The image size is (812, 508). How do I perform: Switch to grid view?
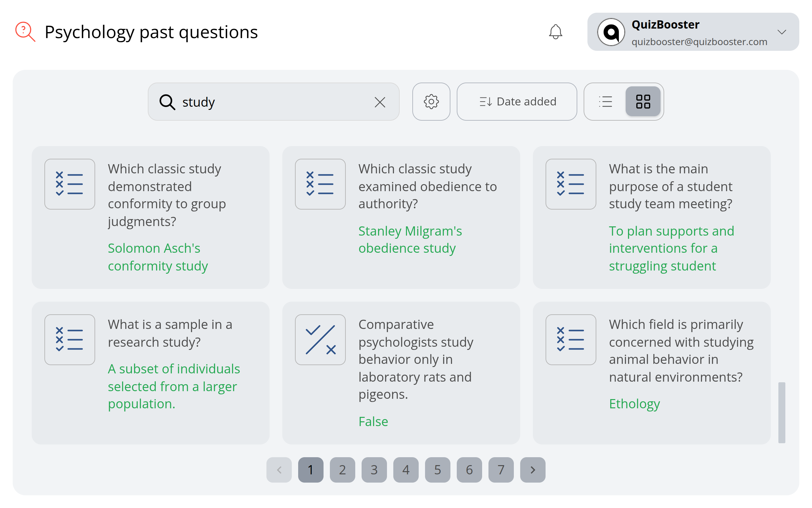click(643, 102)
